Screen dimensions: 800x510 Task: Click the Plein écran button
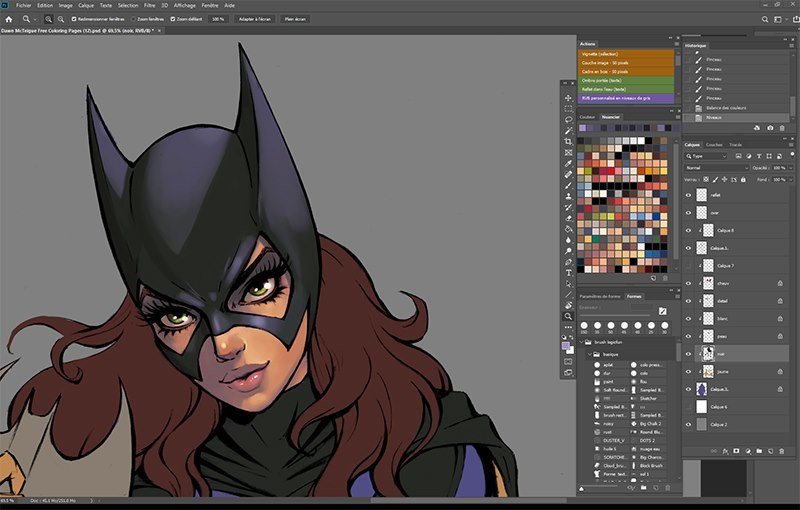295,19
